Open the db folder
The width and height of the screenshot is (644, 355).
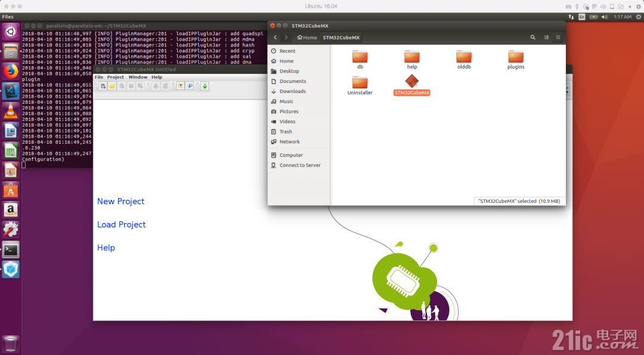tap(360, 60)
